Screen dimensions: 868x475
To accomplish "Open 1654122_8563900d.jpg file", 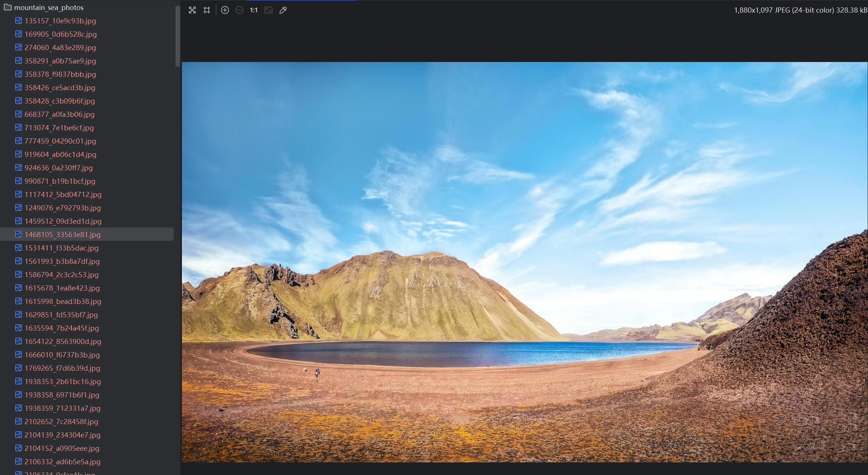I will point(63,341).
